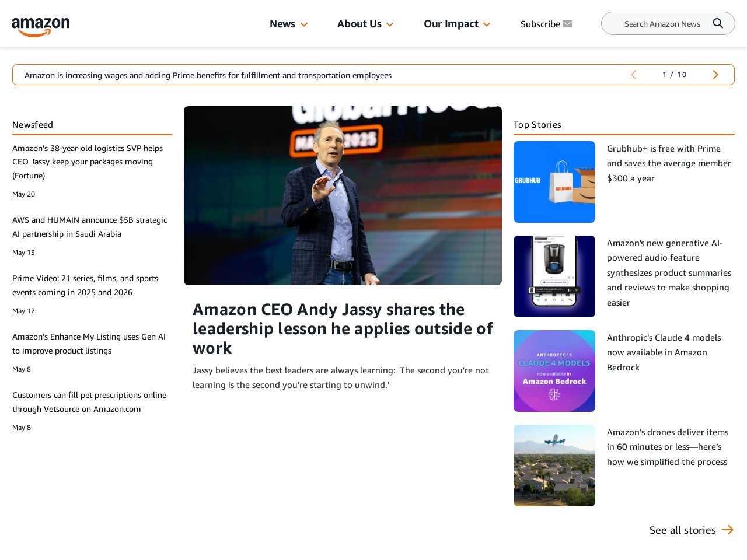Click the Andy Jassy feature image
This screenshot has height=560, width=747.
pyautogui.click(x=343, y=195)
